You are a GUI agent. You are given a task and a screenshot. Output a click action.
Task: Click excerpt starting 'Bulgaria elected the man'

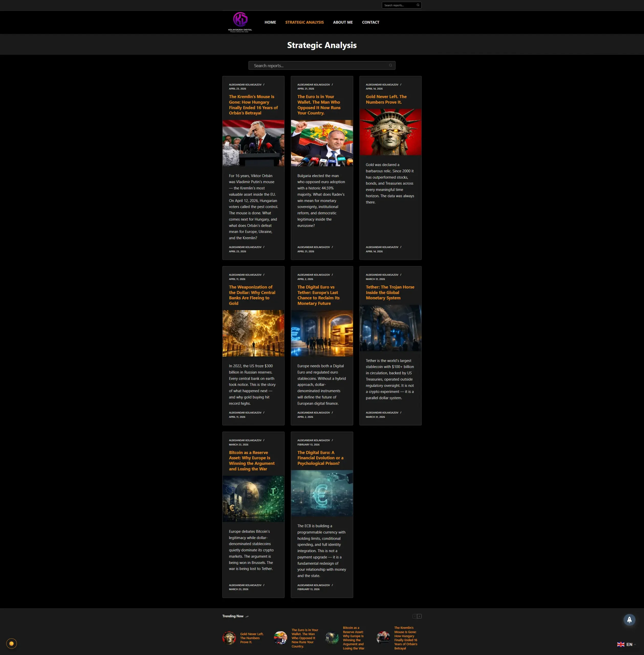pyautogui.click(x=321, y=201)
